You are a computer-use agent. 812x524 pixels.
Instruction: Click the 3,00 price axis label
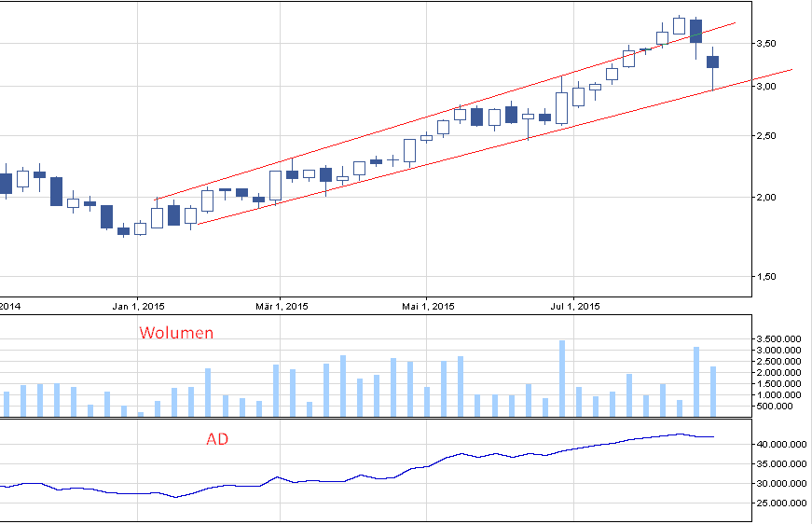coord(769,87)
